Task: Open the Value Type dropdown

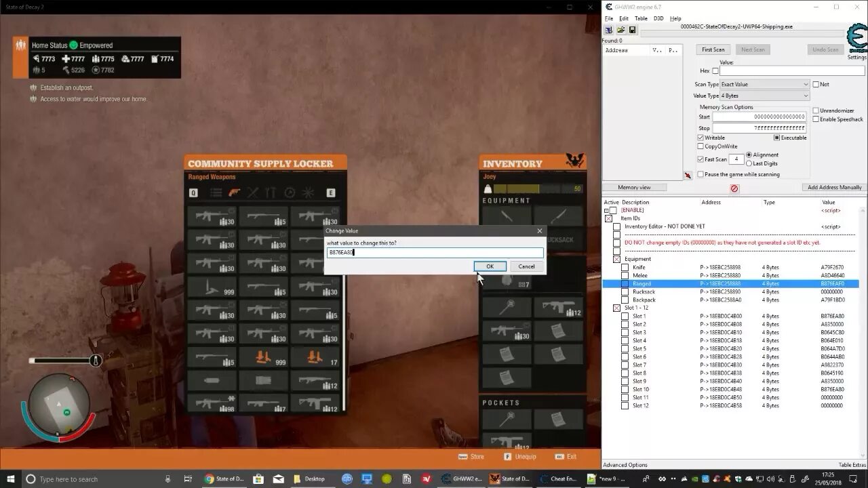Action: (x=764, y=96)
